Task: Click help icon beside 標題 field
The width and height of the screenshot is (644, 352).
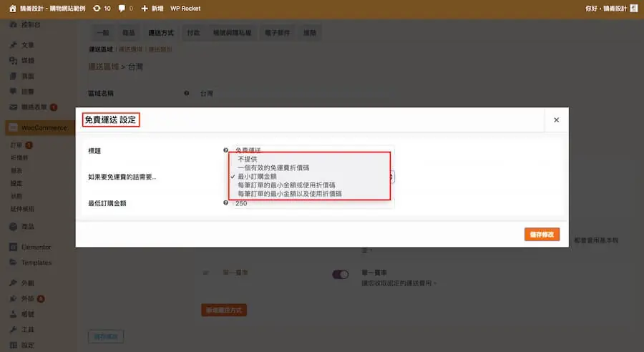Action: [225, 150]
